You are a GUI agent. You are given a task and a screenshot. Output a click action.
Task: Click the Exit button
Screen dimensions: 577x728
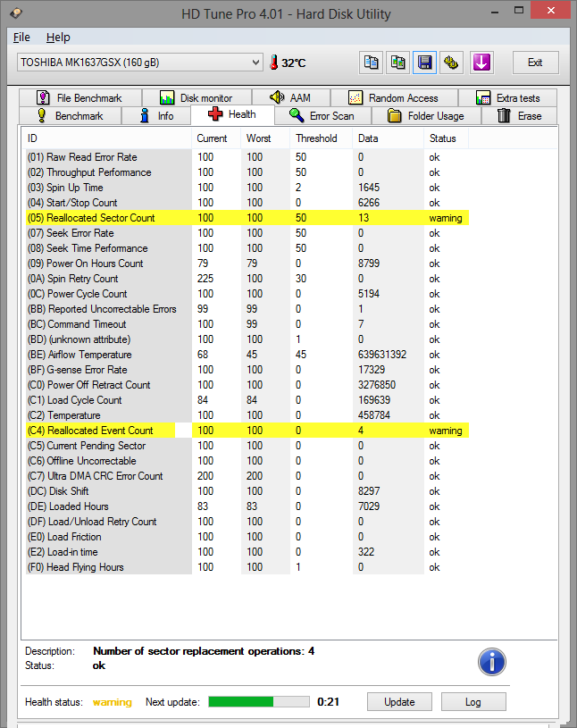point(535,63)
